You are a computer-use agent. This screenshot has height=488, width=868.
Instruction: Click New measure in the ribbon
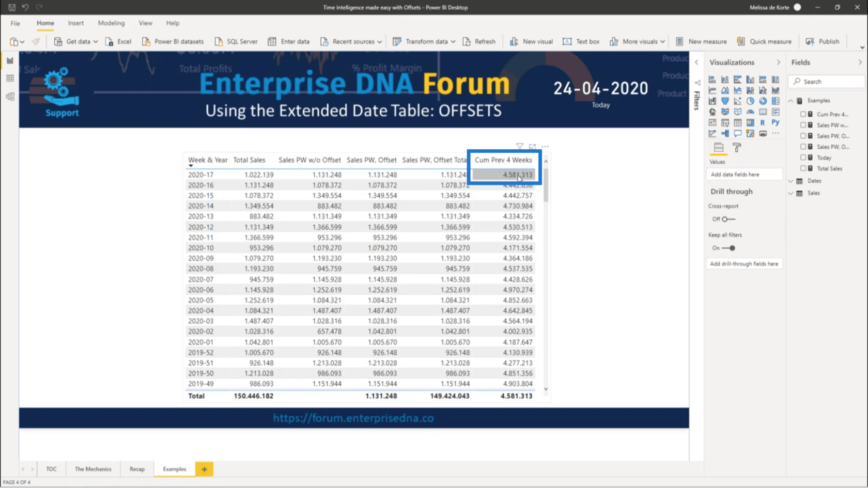tap(701, 41)
